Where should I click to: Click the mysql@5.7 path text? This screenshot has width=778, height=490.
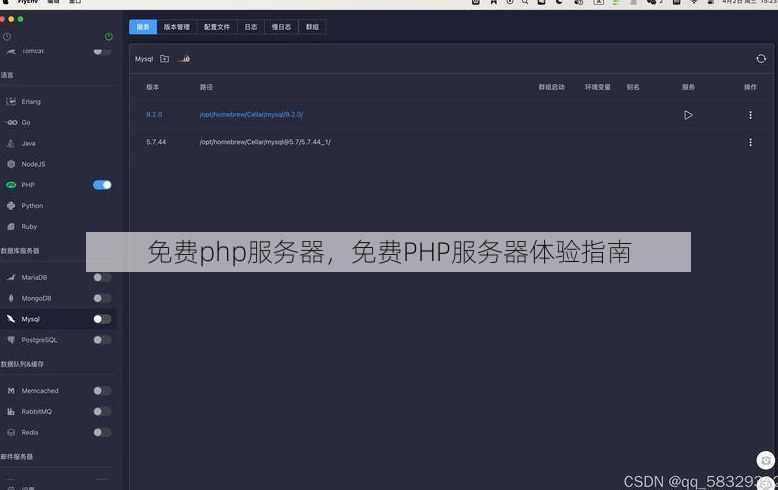pyautogui.click(x=265, y=142)
